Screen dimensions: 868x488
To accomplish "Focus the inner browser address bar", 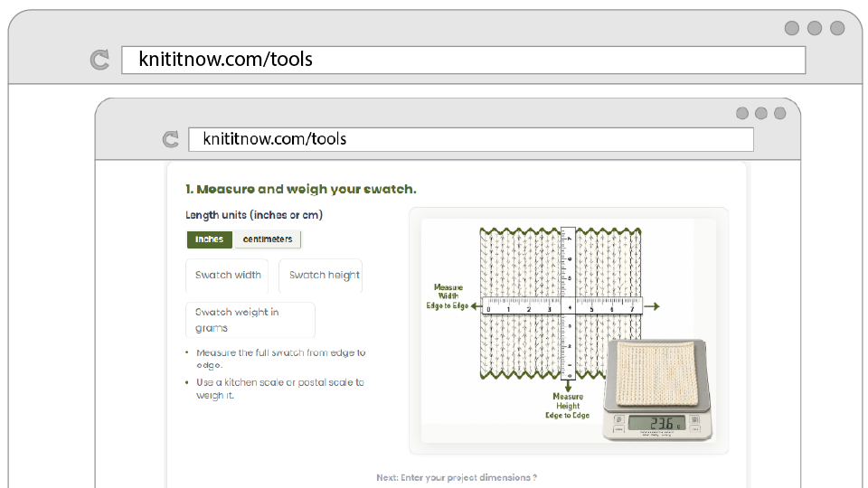I will [x=470, y=139].
